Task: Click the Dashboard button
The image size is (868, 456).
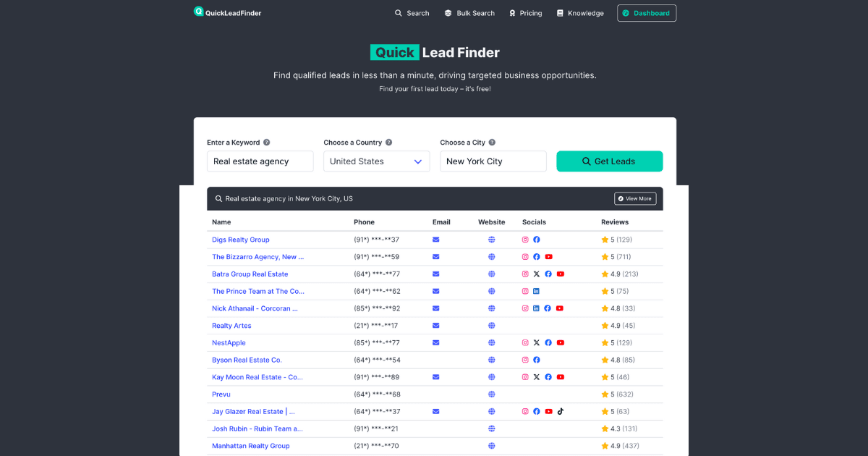Action: [x=647, y=13]
